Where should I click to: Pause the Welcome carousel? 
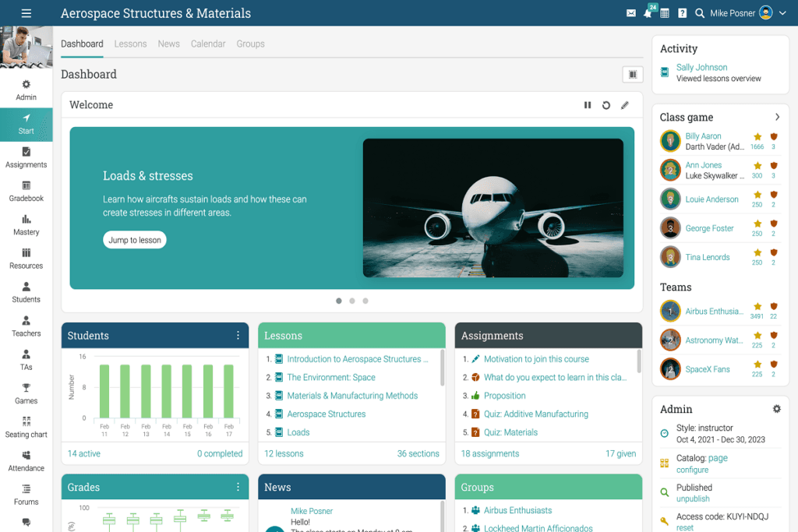[588, 105]
